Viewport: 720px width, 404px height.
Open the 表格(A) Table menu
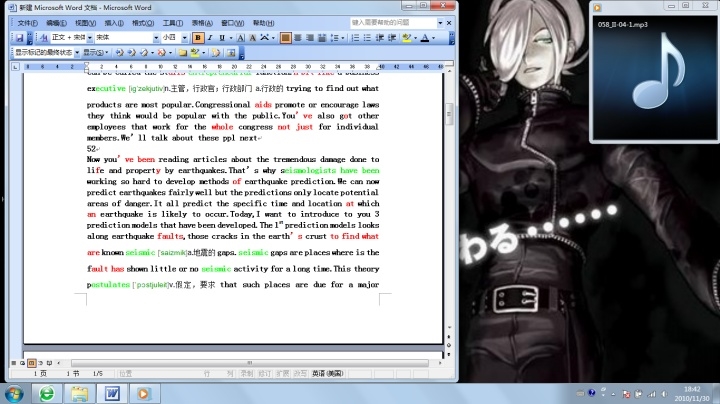point(202,23)
